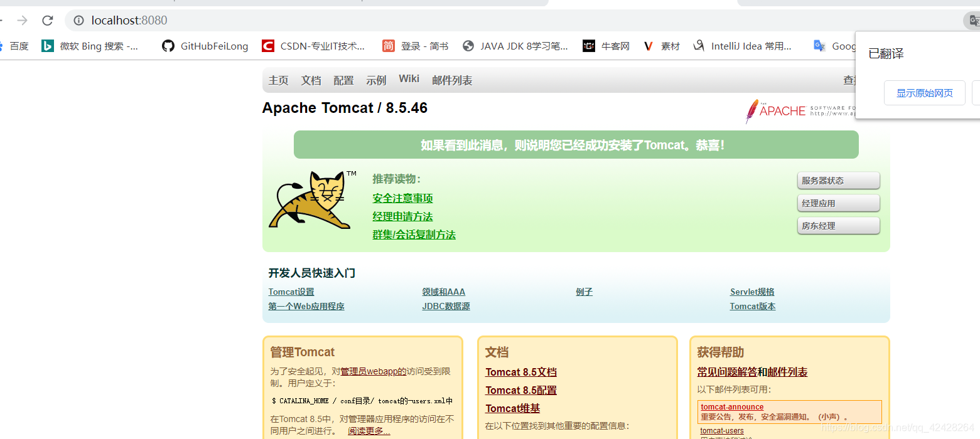Open the 邮件列表 nav item
The image size is (980, 439).
click(452, 80)
